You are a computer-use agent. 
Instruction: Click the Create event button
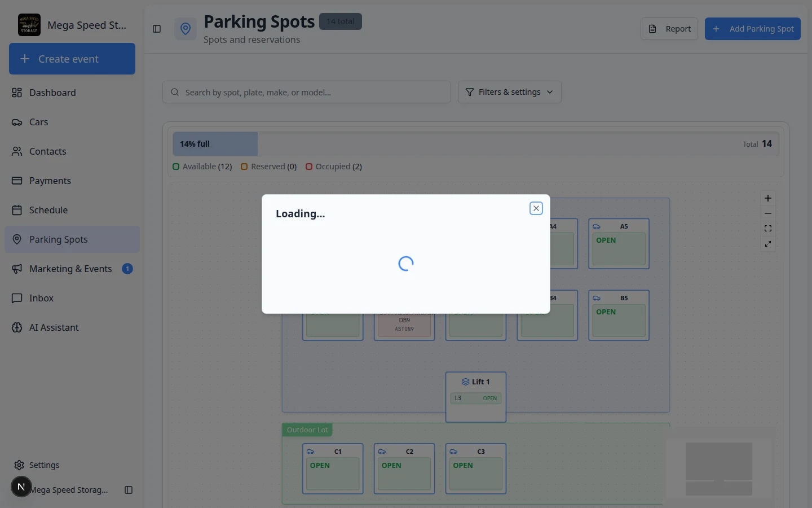(72, 59)
